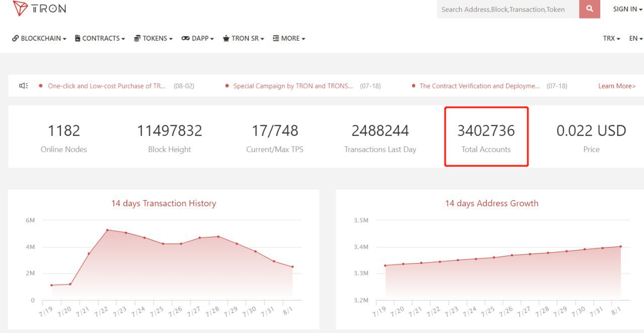Open the Contract Verification and Deployment announcement
Screen dimensions: 644x333
click(479, 86)
